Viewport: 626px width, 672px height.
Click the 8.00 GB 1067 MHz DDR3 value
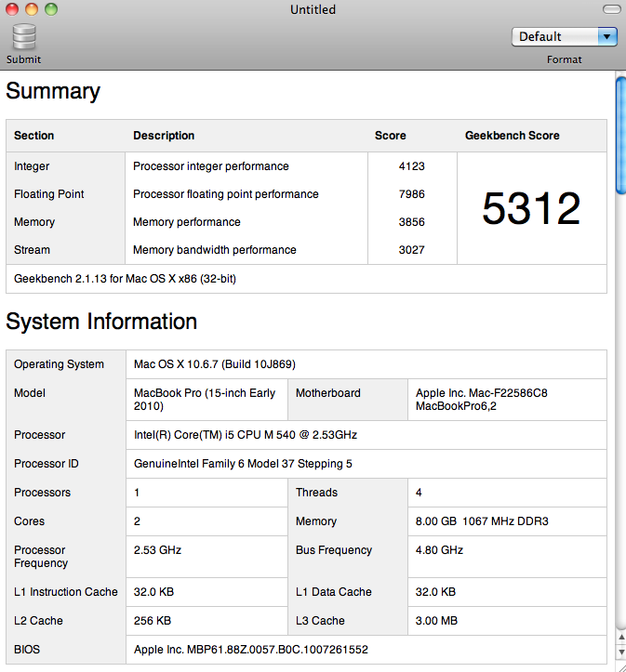(482, 521)
